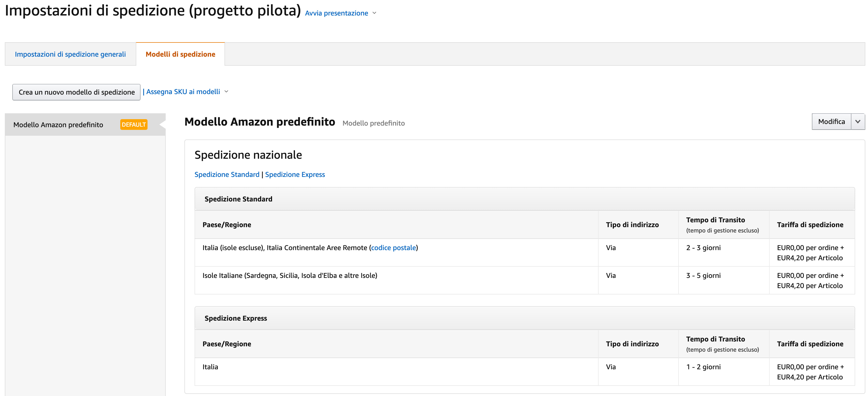
Task: Click the Isole Italiane row region text
Action: [290, 276]
